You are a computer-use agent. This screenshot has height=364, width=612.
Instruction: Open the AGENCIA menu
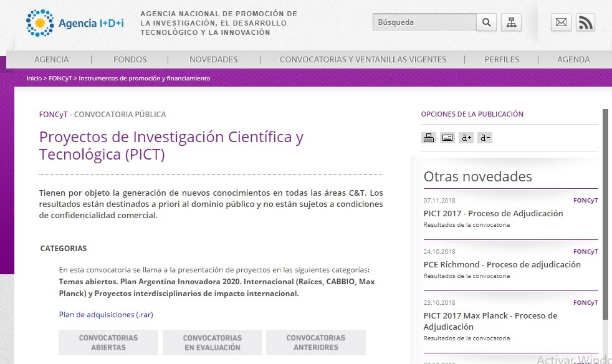tap(52, 59)
